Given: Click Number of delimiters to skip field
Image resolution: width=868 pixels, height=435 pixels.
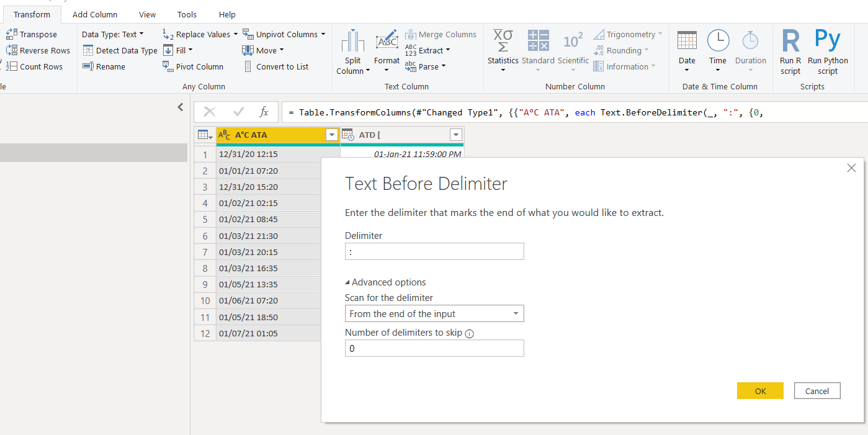Looking at the screenshot, I should coord(434,348).
